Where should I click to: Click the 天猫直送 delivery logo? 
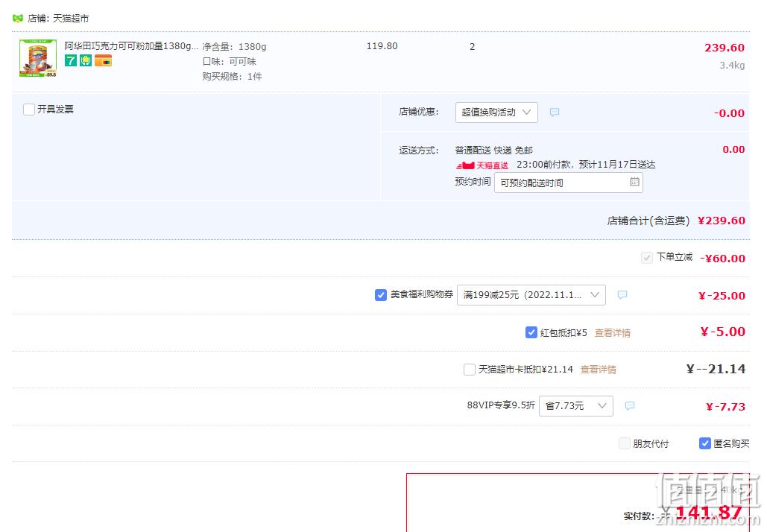click(482, 165)
